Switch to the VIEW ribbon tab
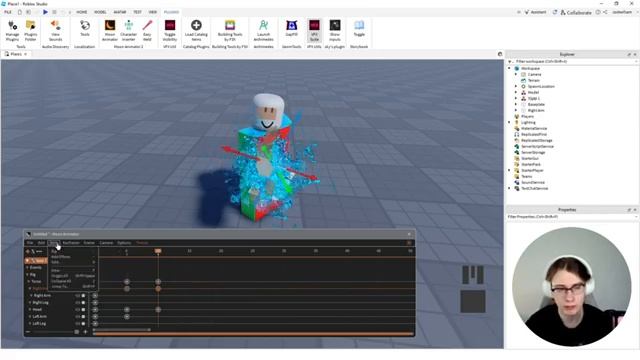Image resolution: width=640 pixels, height=360 pixels. [x=153, y=12]
